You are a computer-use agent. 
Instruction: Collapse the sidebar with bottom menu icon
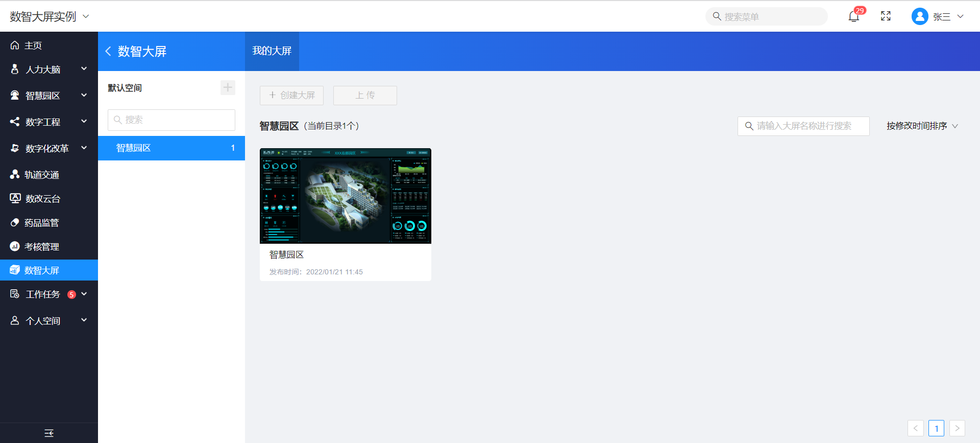(49, 433)
